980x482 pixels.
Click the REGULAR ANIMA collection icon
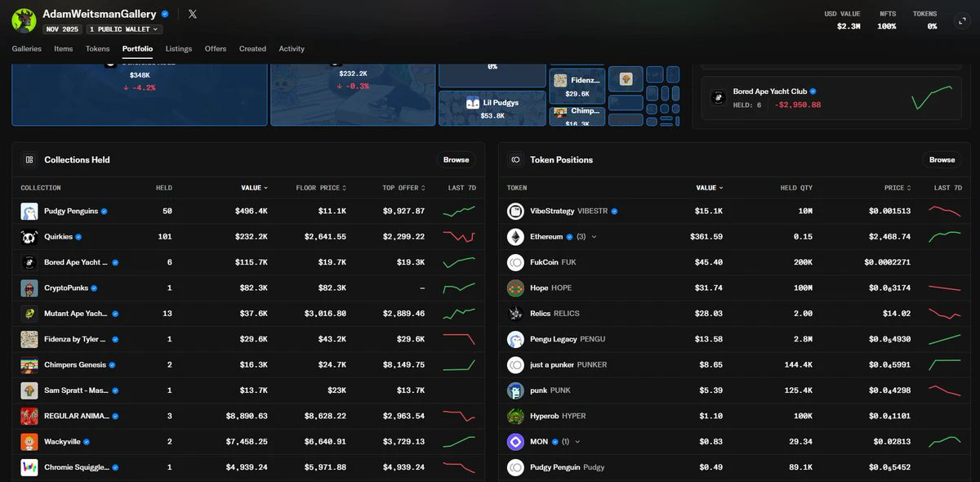click(x=29, y=416)
